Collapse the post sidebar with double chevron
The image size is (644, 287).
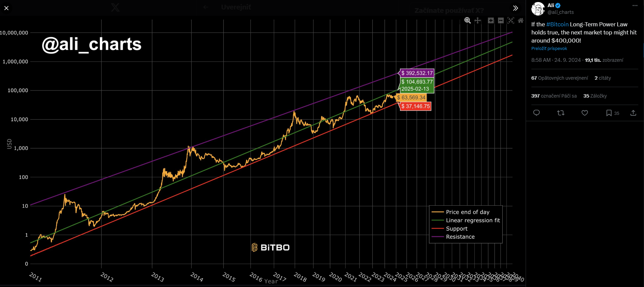[x=515, y=8]
